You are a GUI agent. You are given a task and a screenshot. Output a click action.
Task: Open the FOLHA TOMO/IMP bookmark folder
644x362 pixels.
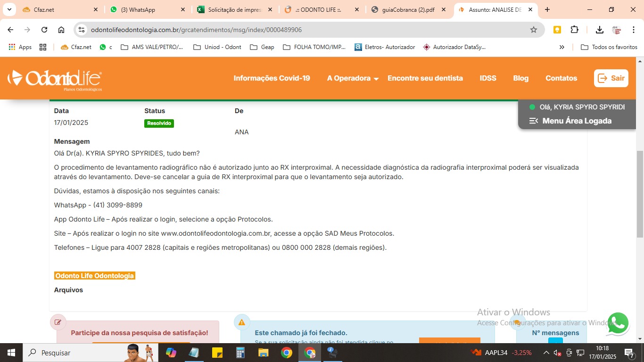coord(314,47)
